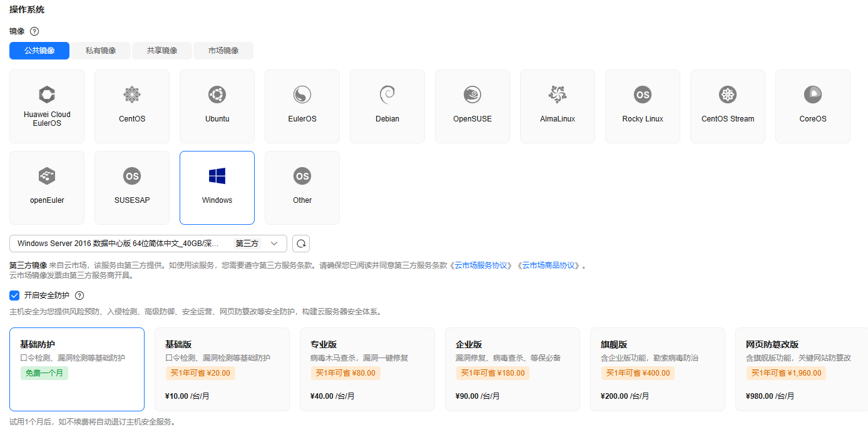This screenshot has width=868, height=432.
Task: Open the 云市场商品协议 link
Action: pos(549,265)
